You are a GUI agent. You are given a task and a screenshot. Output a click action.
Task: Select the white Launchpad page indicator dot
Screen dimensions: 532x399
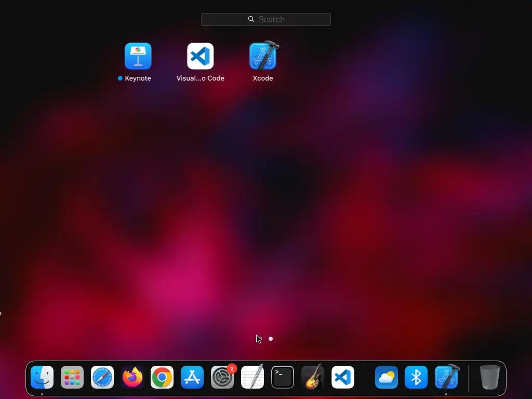coord(270,339)
